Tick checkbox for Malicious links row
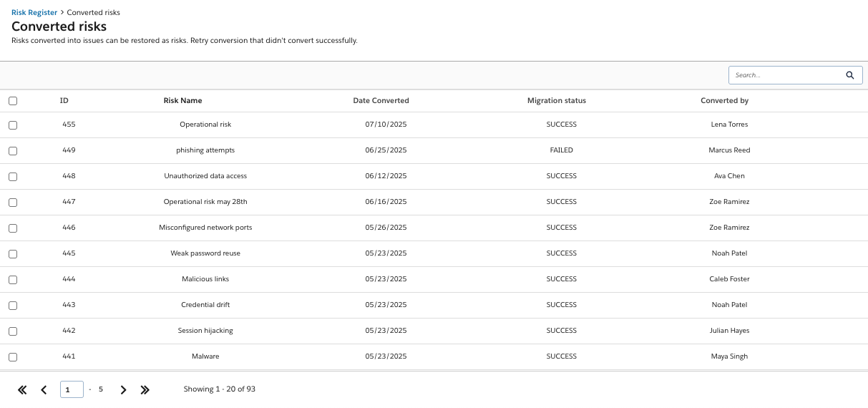Viewport: 868px width, 408px height. (x=13, y=280)
